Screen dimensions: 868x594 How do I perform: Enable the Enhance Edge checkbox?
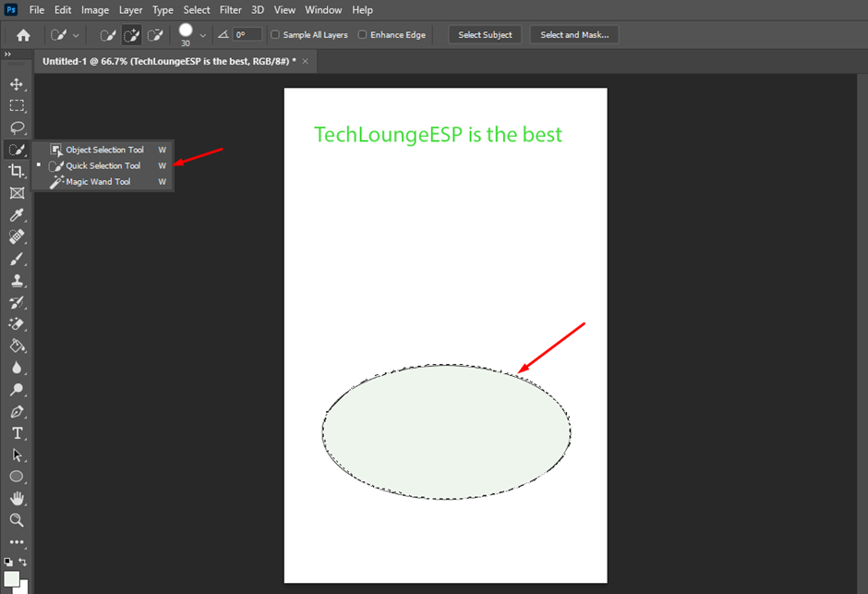coord(363,34)
